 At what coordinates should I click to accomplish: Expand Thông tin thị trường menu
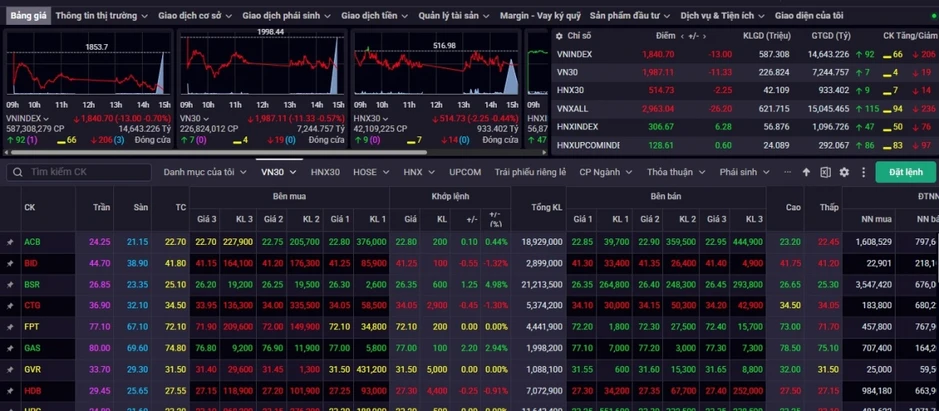coord(102,16)
